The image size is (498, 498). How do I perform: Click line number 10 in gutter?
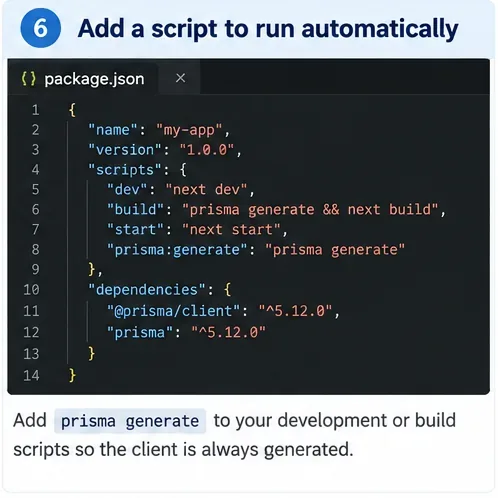click(x=31, y=290)
